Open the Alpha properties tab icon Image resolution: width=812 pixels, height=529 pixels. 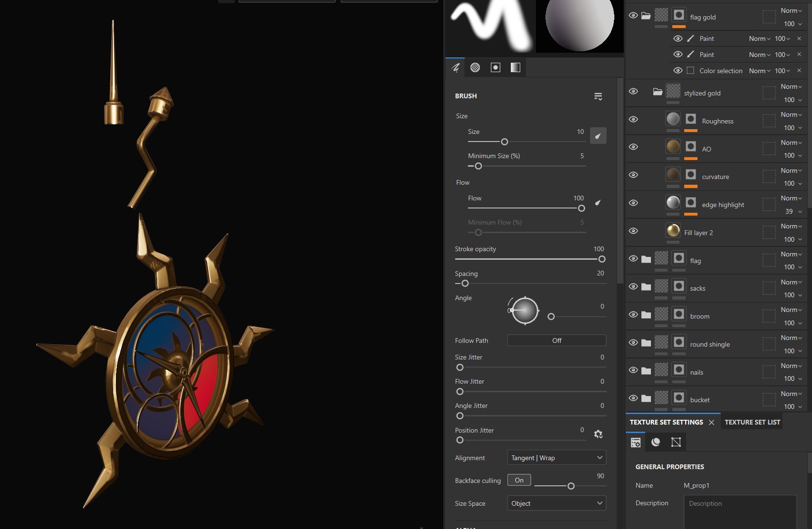(x=475, y=67)
